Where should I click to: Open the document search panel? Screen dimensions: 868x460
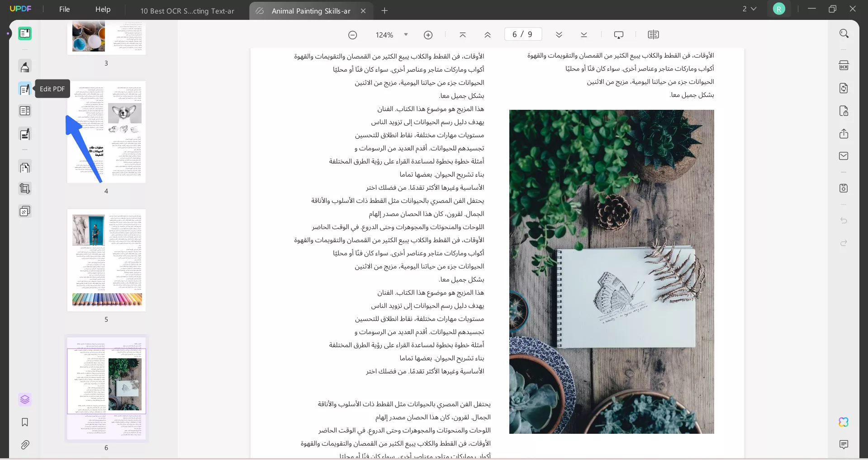(x=844, y=33)
